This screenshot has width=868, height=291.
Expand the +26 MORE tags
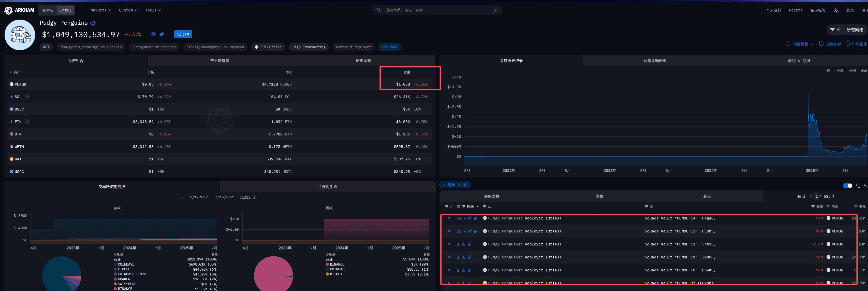coord(390,47)
